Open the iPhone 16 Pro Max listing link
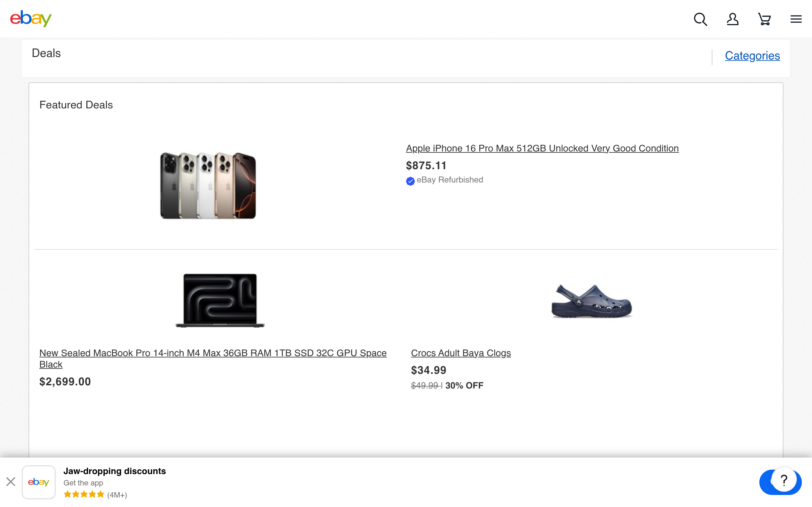Screen dimensions: 812x507 542,148
